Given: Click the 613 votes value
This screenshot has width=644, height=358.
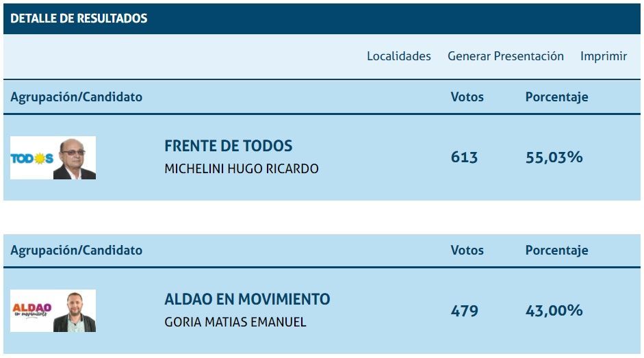Looking at the screenshot, I should tap(464, 157).
